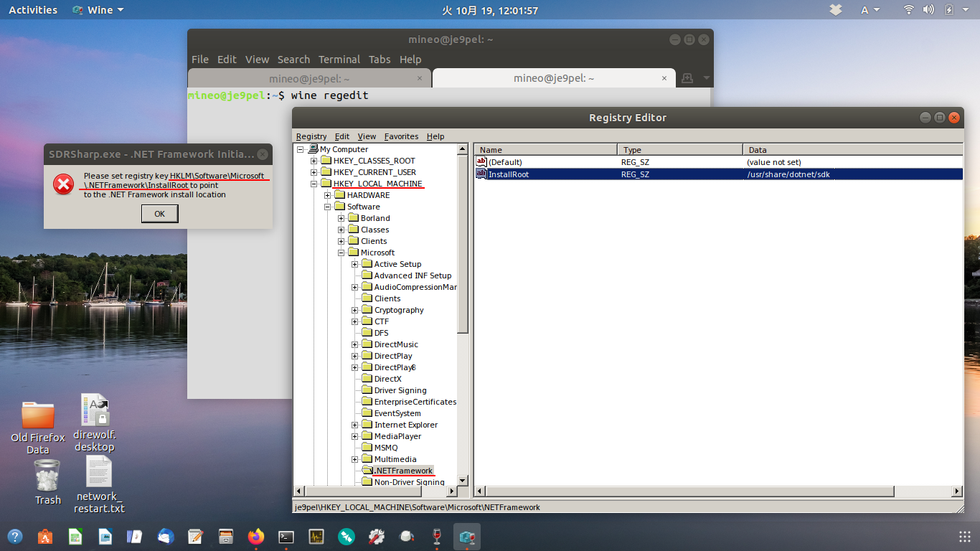Click OK in the SDRSharp error dialog
Viewport: 980px width, 551px height.
click(x=159, y=214)
